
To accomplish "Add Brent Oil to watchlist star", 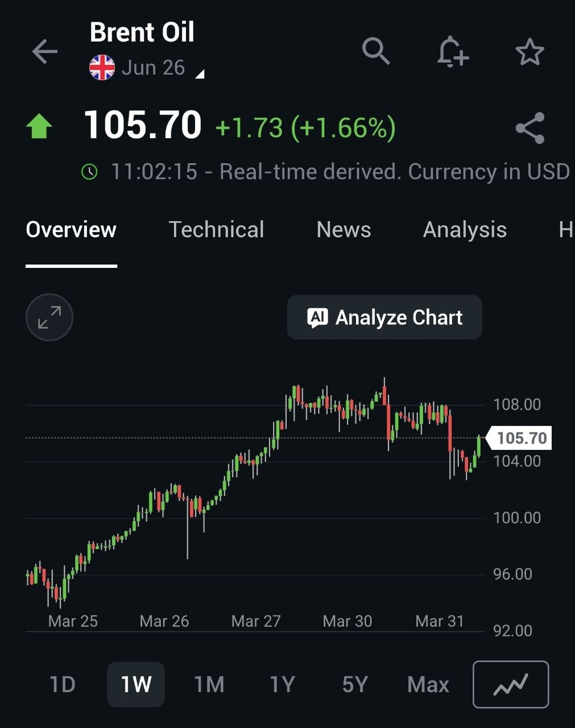I will tap(530, 52).
